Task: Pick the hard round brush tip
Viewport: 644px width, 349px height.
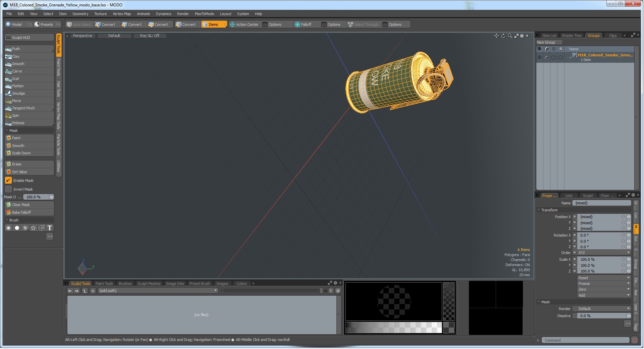Action: tap(17, 228)
